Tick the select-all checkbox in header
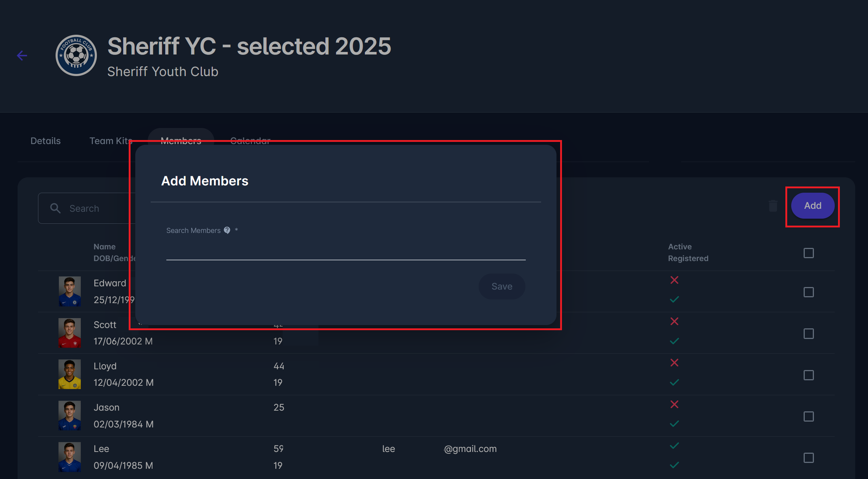Screen dimensions: 868x479 808,253
